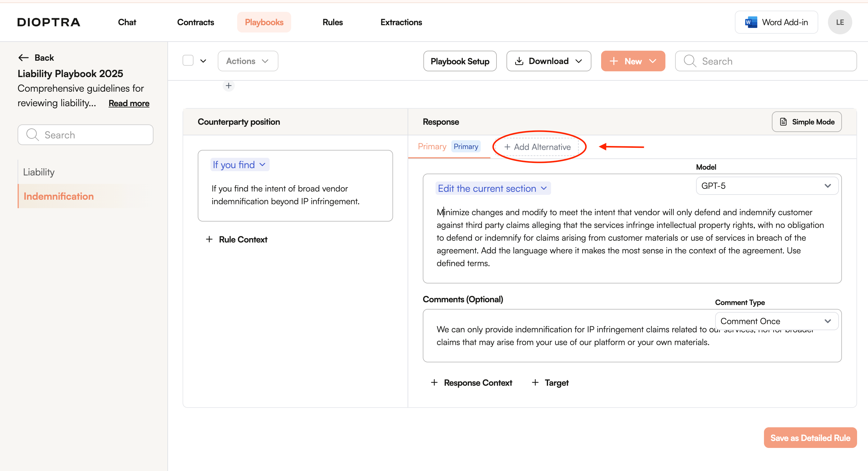Viewport: 868px width, 471px height.
Task: Open the GPT-5 Model dropdown
Action: pos(767,186)
